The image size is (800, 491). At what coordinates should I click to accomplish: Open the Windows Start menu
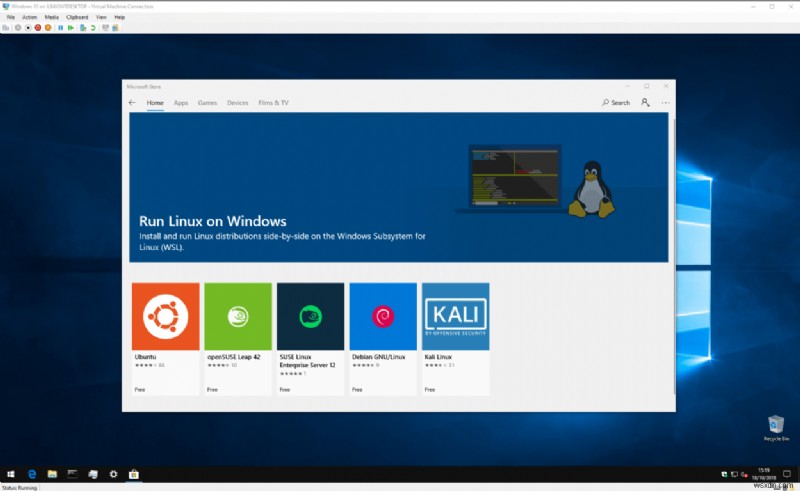pyautogui.click(x=11, y=474)
